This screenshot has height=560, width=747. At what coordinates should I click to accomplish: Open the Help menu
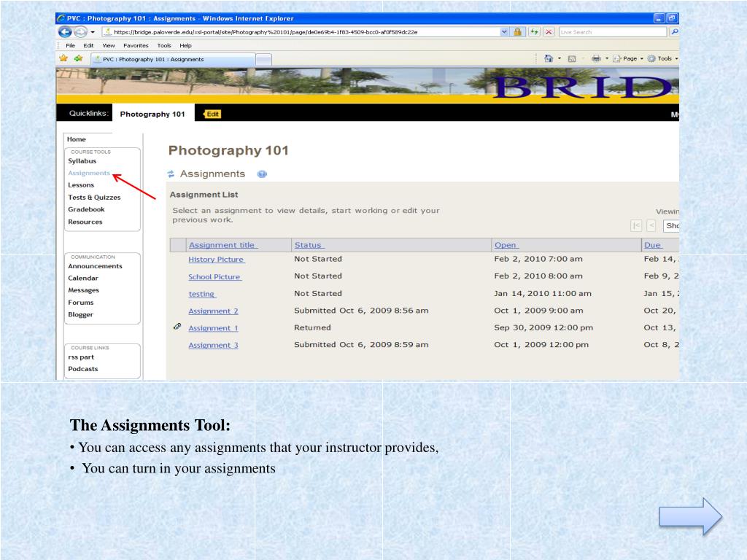click(185, 46)
